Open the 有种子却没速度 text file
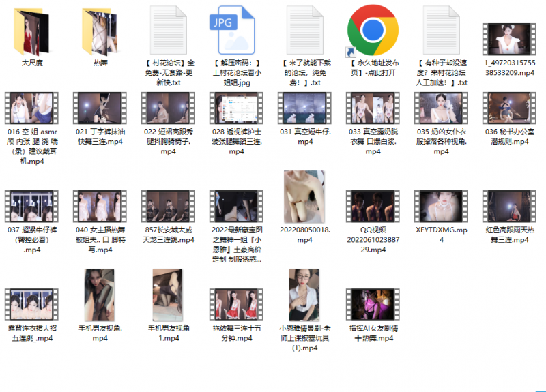The width and height of the screenshot is (546, 392). coord(441,32)
